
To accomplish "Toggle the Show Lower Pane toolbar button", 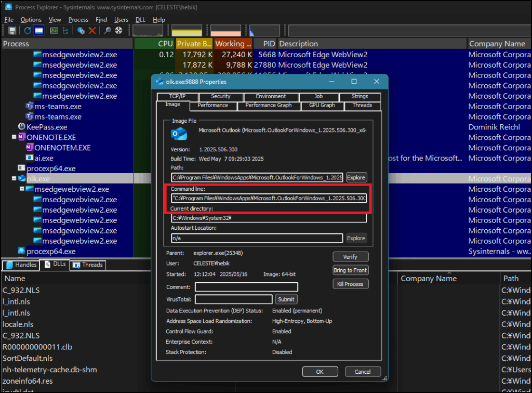I will [x=39, y=31].
